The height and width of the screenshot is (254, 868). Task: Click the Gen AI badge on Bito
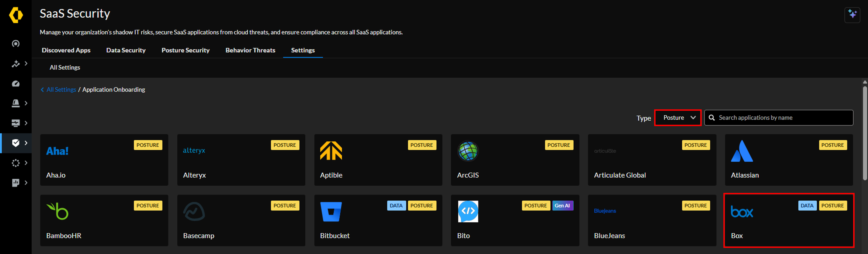tap(563, 206)
